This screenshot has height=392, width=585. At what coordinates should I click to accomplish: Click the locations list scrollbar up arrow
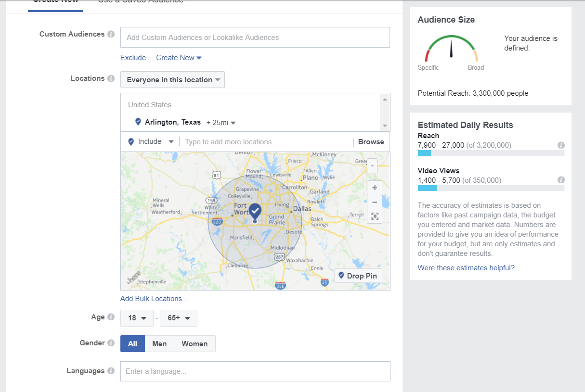(385, 100)
